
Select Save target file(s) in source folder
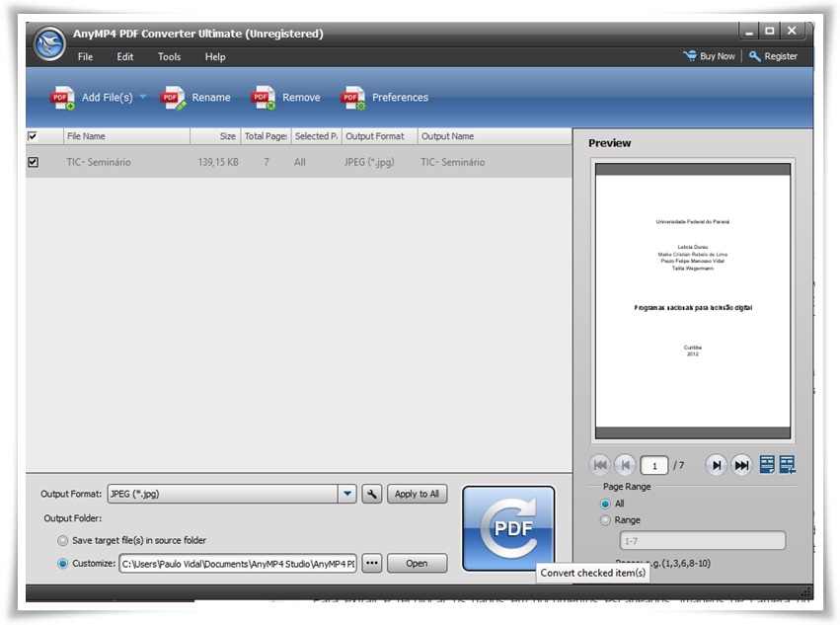[x=62, y=540]
